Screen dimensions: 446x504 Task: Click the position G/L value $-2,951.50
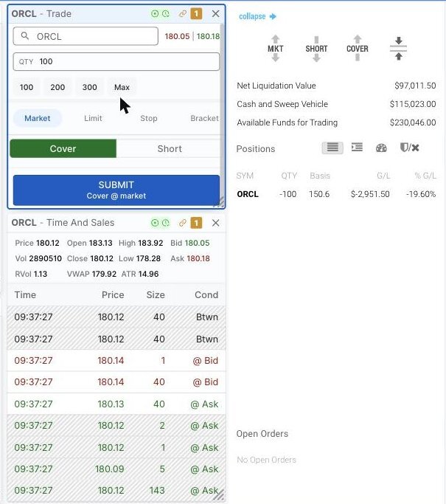[x=370, y=194]
